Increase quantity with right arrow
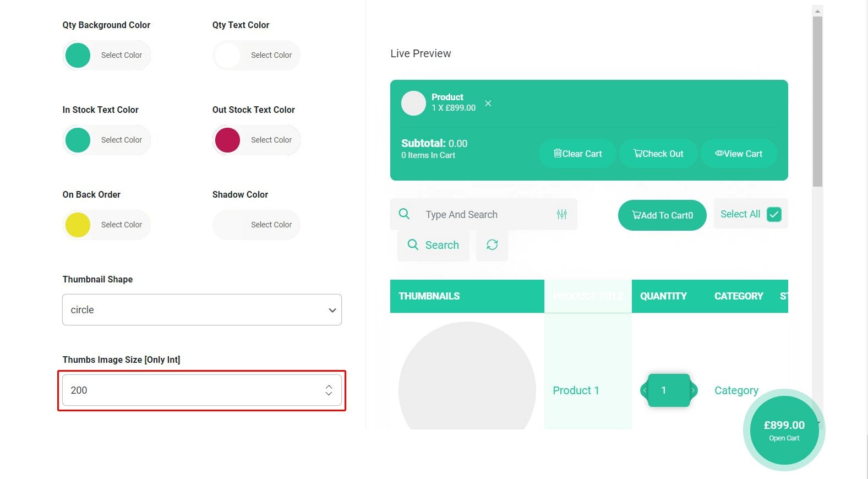Image resolution: width=868 pixels, height=479 pixels. coord(694,390)
